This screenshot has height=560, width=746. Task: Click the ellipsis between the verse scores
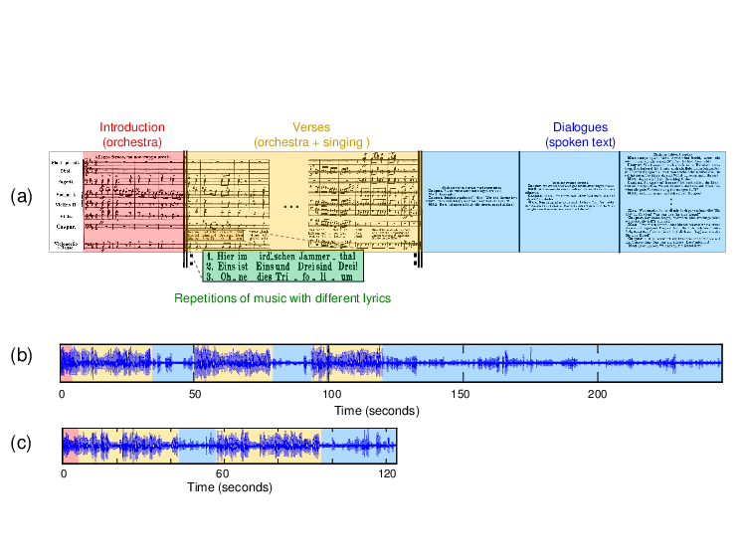click(x=290, y=207)
